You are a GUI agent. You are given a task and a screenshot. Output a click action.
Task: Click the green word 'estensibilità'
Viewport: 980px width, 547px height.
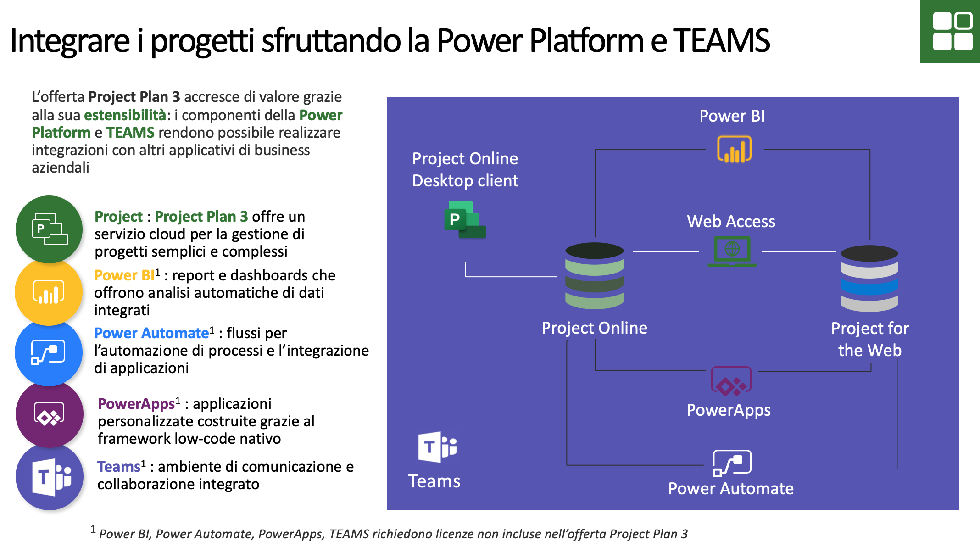coord(125,115)
